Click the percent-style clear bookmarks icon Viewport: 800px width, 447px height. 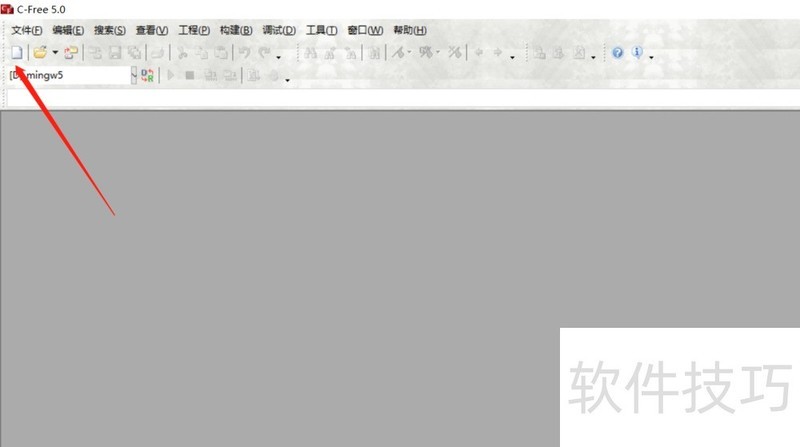455,52
